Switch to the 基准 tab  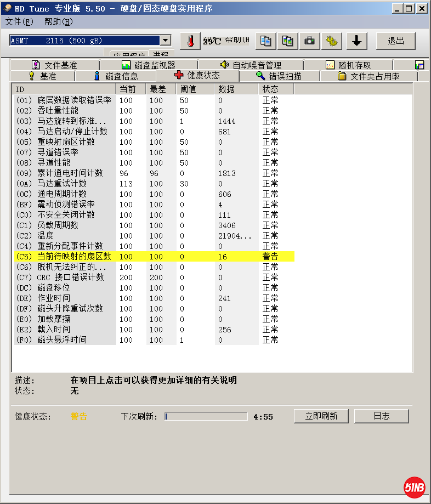(42, 76)
